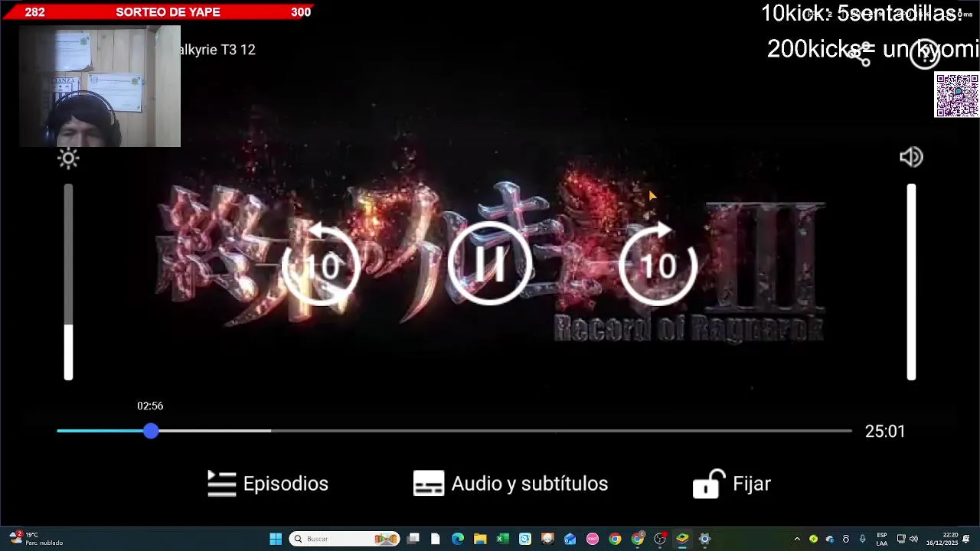Open the weather widget showing 19°C
Viewport: 980px width, 551px height.
(x=36, y=539)
